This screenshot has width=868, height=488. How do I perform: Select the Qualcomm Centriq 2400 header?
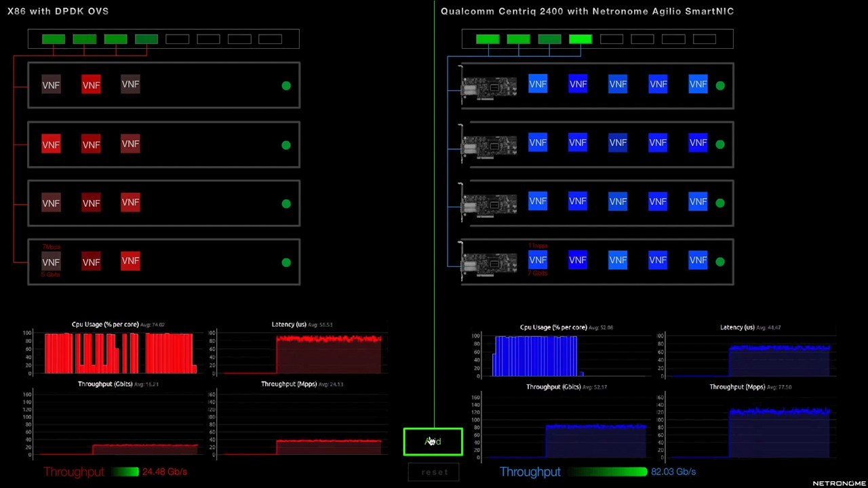click(587, 11)
